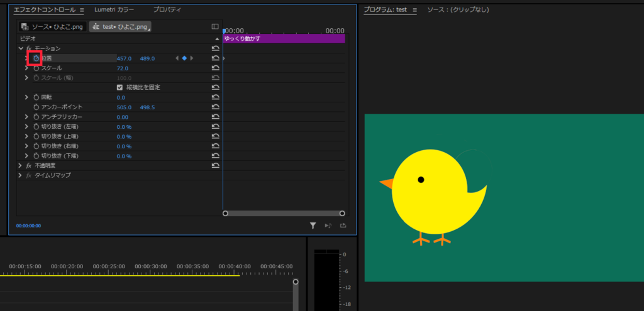Click the 位置 X value 457.0
Viewport: 644px width, 311px height.
coord(124,58)
